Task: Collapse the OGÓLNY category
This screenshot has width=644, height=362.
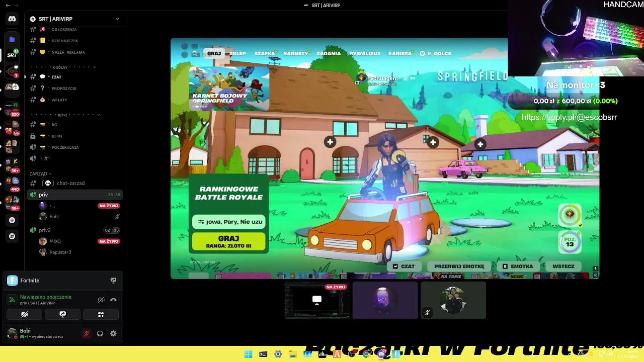Action: click(x=63, y=67)
